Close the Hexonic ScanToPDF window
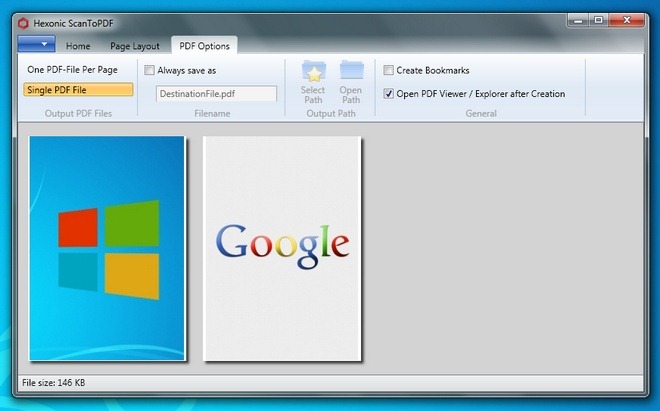Viewport: 660px width, 411px height. click(x=626, y=20)
